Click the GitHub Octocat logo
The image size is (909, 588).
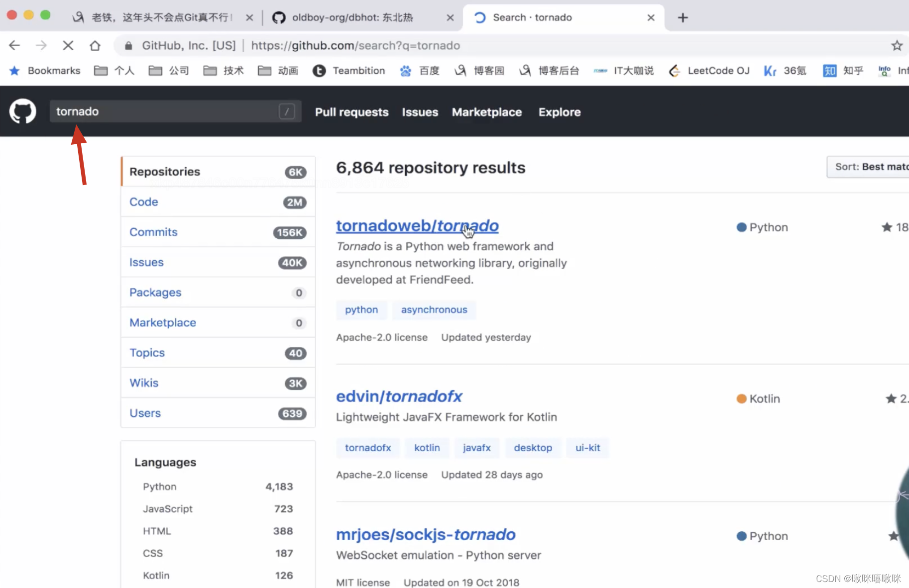[23, 111]
